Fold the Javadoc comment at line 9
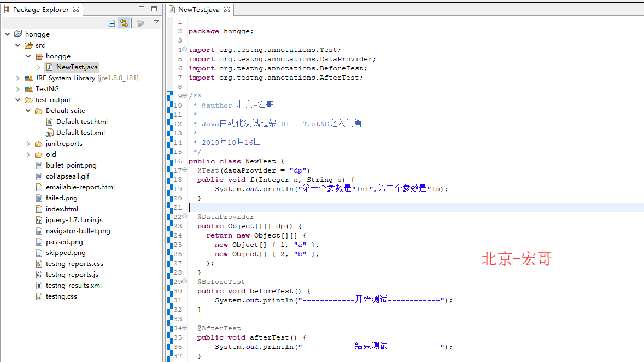Viewport: 644px width, 362px height. [x=184, y=95]
